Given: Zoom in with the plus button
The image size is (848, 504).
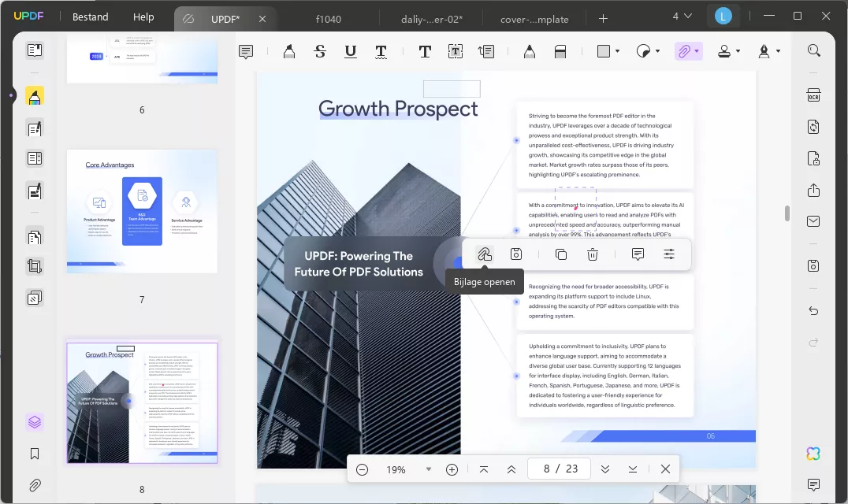Looking at the screenshot, I should click(x=452, y=470).
